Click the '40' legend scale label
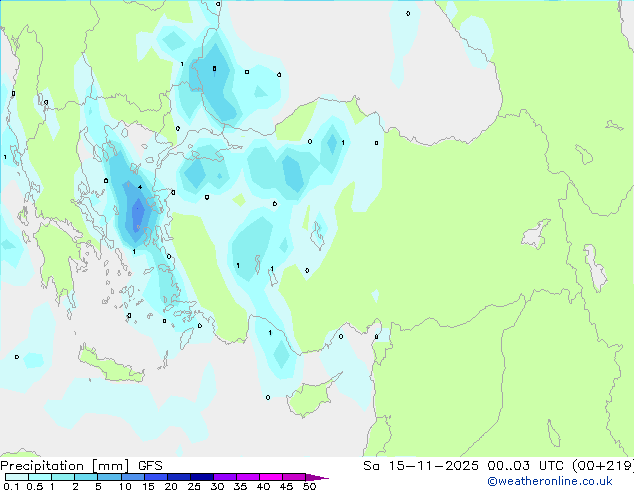This screenshot has height=490, width=634. pyautogui.click(x=263, y=486)
